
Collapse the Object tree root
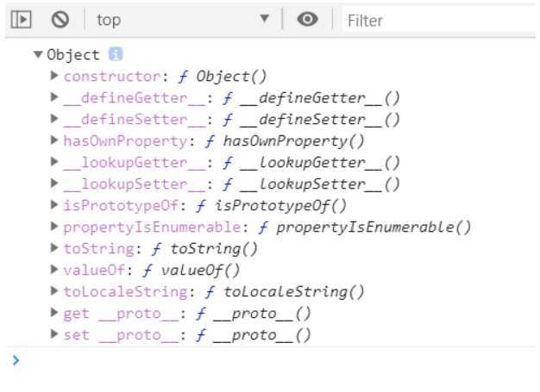(x=38, y=55)
